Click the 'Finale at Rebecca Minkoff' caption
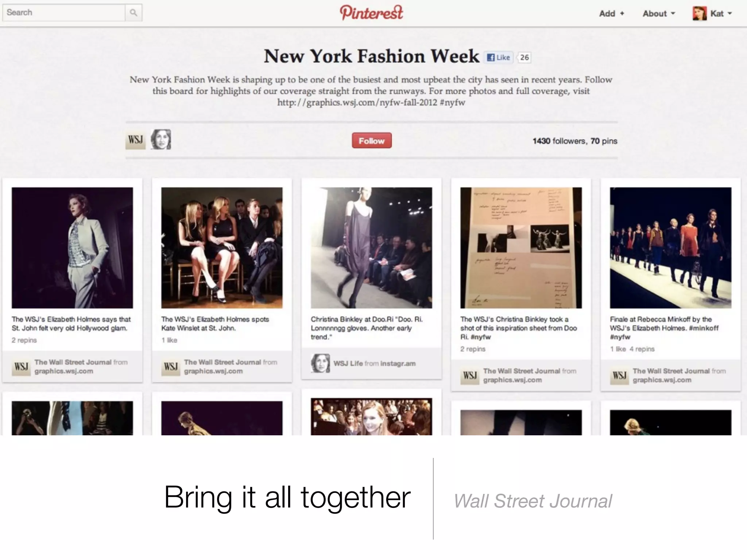The image size is (747, 560). pos(664,328)
